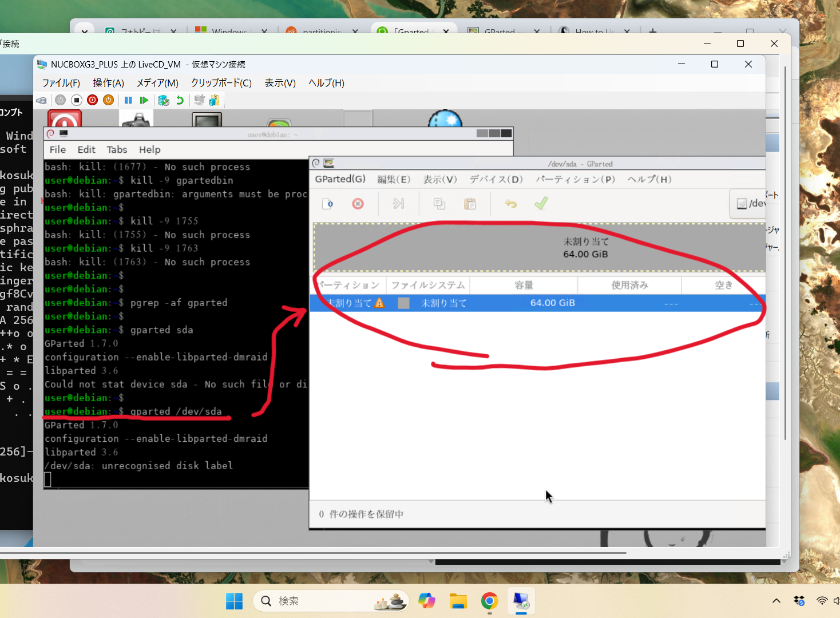Open terminal File menu
The image size is (840, 618).
tap(58, 149)
